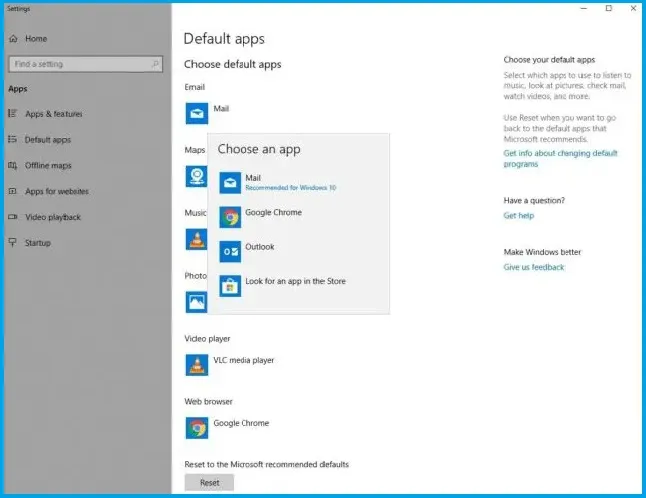646x498 pixels.
Task: Click the Get help link
Action: pos(519,215)
